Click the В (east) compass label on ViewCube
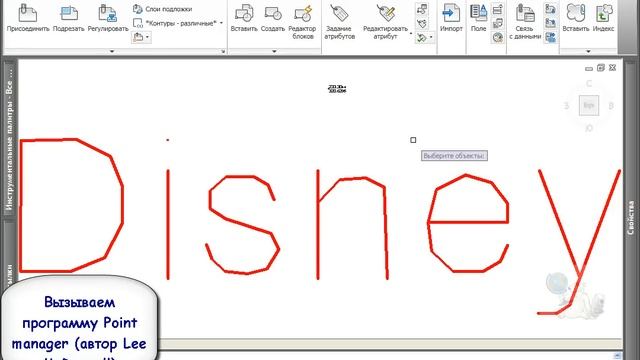 611,106
